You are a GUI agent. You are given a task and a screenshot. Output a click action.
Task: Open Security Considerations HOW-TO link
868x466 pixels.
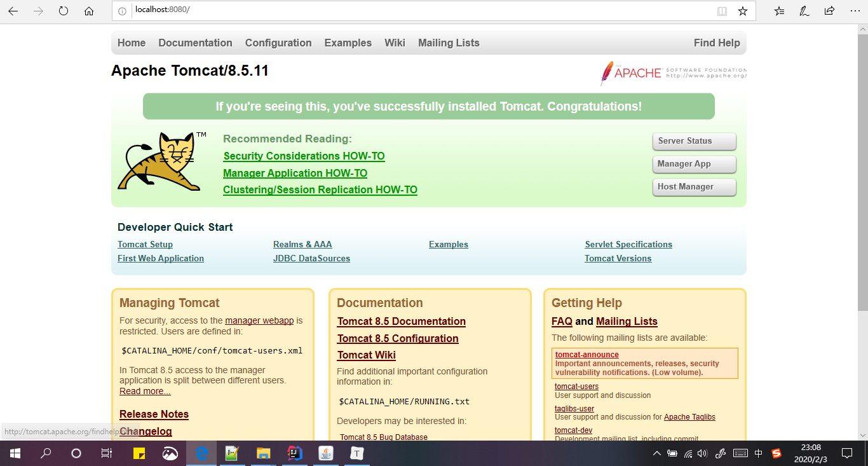[304, 156]
